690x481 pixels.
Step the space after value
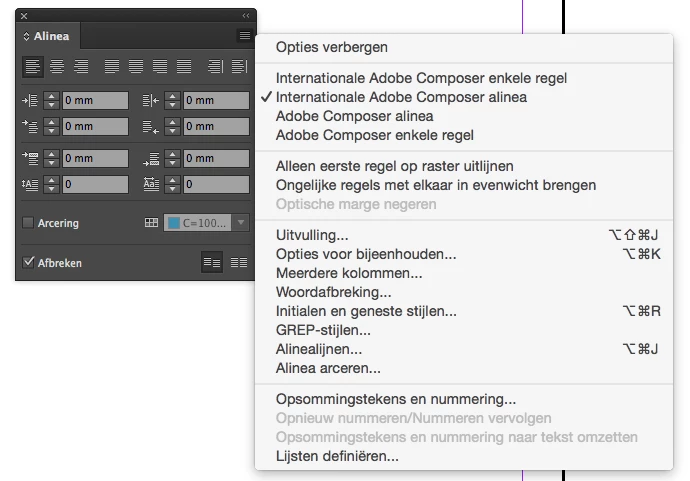click(x=172, y=158)
